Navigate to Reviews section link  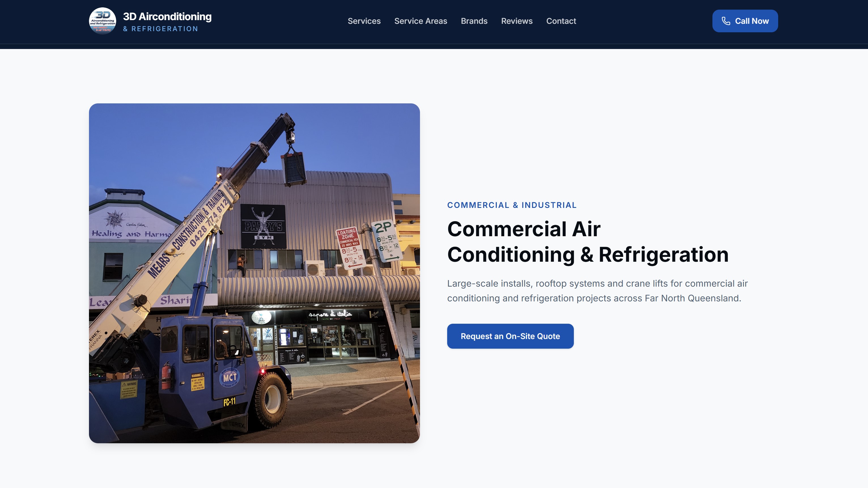coord(517,21)
